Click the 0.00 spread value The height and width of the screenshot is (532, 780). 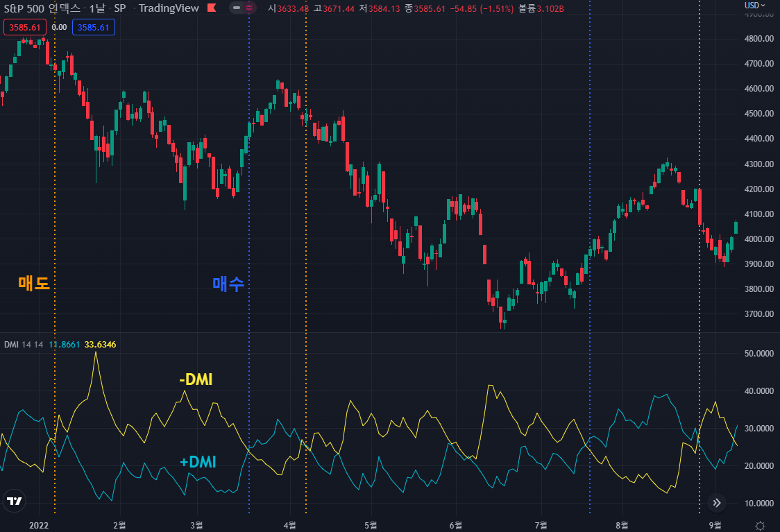pos(59,27)
